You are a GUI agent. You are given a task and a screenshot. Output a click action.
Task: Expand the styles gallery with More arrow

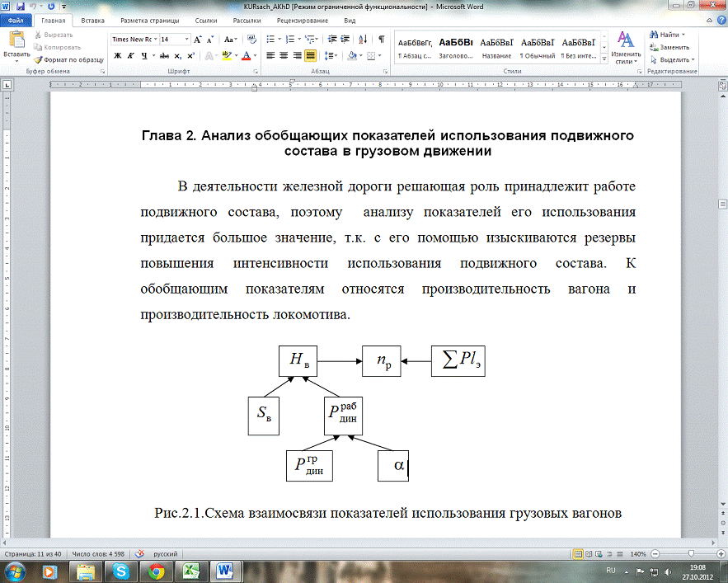click(x=604, y=59)
